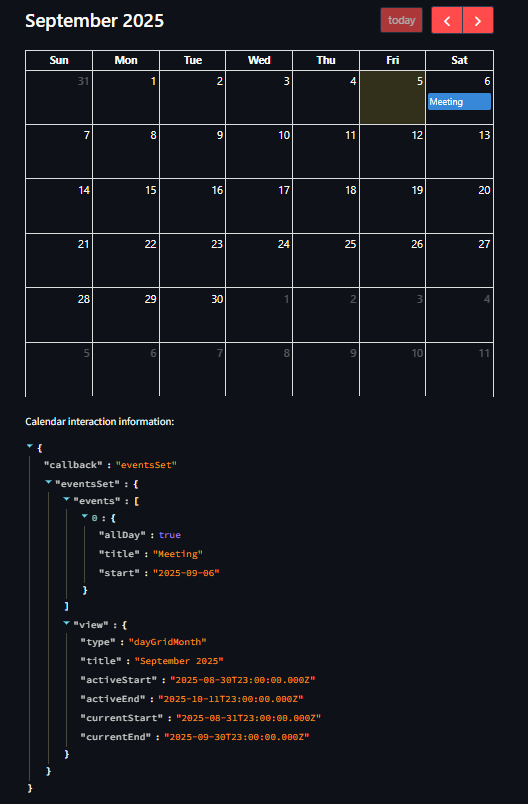528x804 pixels.
Task: Go to the previous month
Action: pyautogui.click(x=447, y=21)
